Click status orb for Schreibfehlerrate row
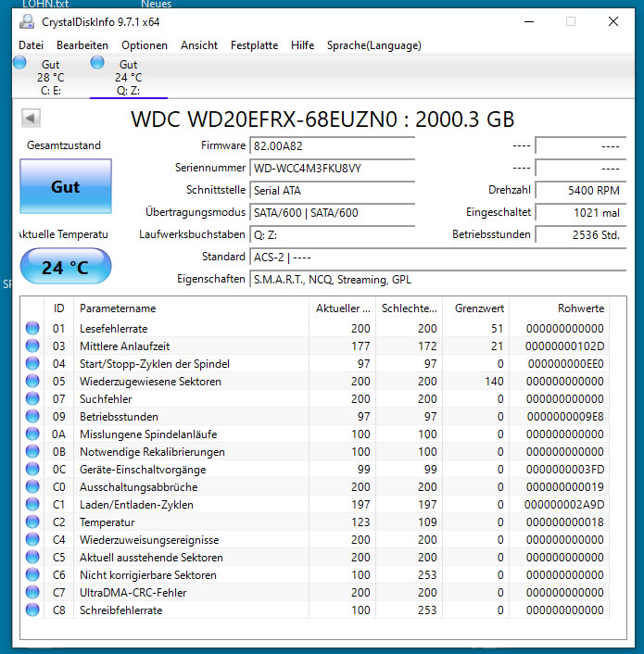The height and width of the screenshot is (654, 644). [x=32, y=610]
